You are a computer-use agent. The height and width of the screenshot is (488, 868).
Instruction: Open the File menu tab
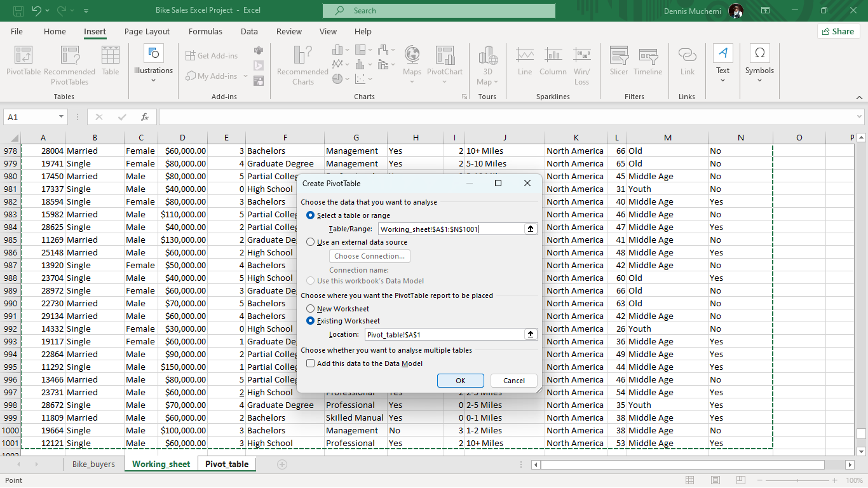tap(17, 32)
